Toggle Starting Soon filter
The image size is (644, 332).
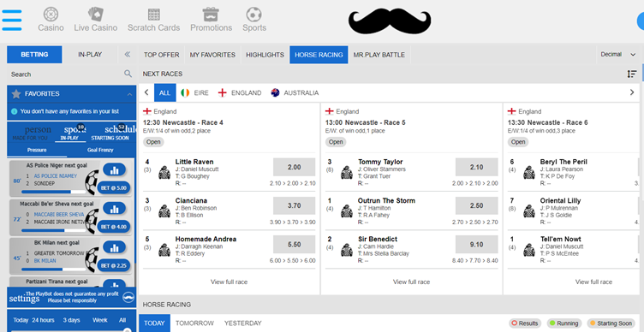click(611, 323)
